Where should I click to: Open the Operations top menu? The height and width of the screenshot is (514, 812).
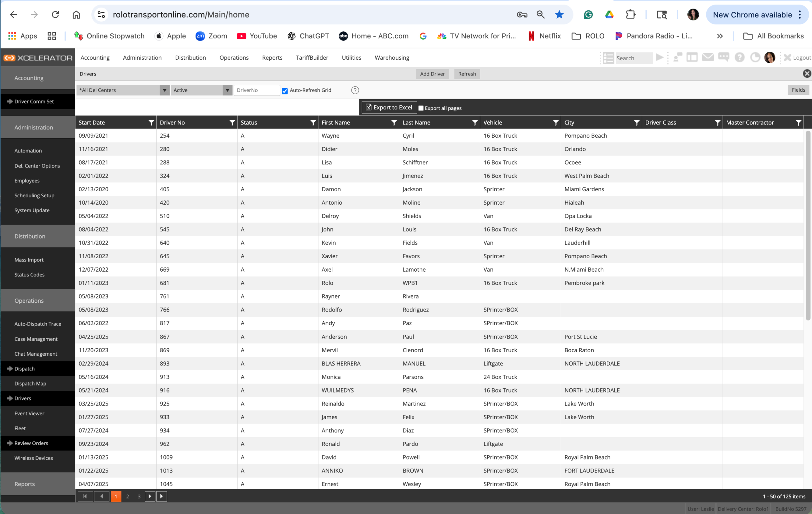tap(234, 57)
